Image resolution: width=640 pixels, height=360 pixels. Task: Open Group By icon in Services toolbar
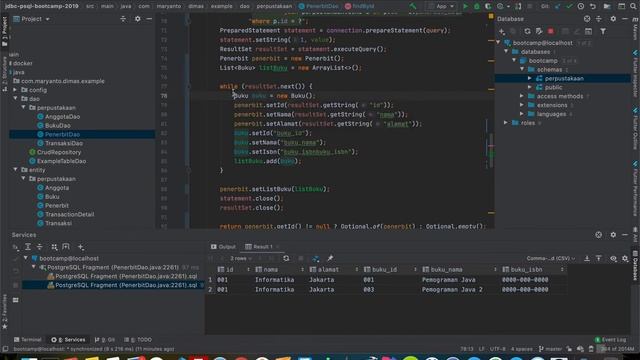pos(54,247)
